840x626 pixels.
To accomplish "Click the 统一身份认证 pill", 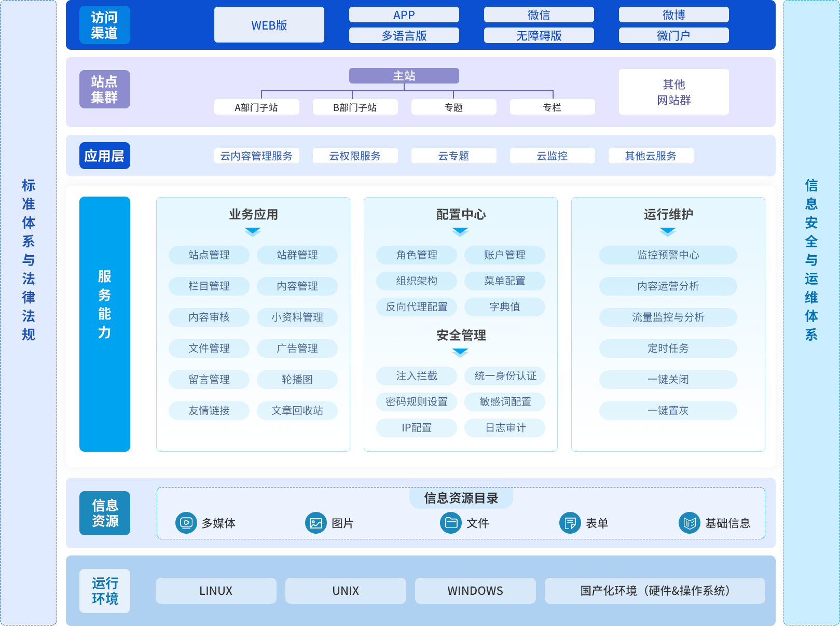I will (505, 376).
